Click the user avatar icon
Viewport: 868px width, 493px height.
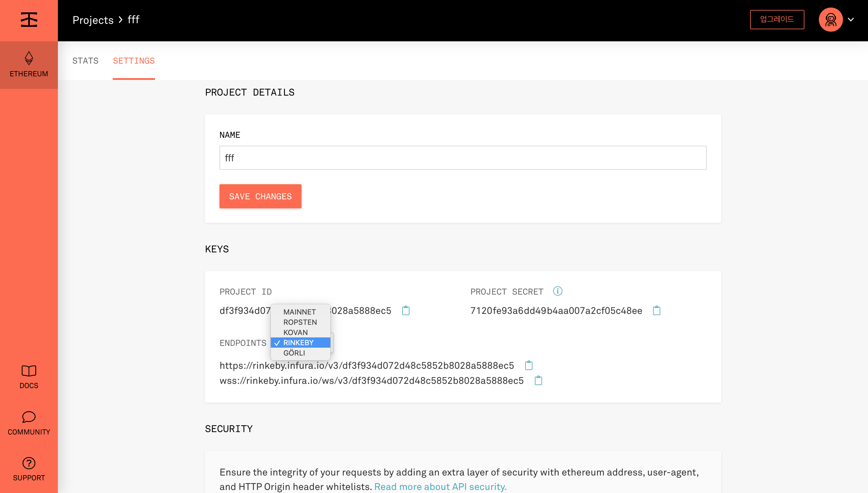tap(830, 20)
